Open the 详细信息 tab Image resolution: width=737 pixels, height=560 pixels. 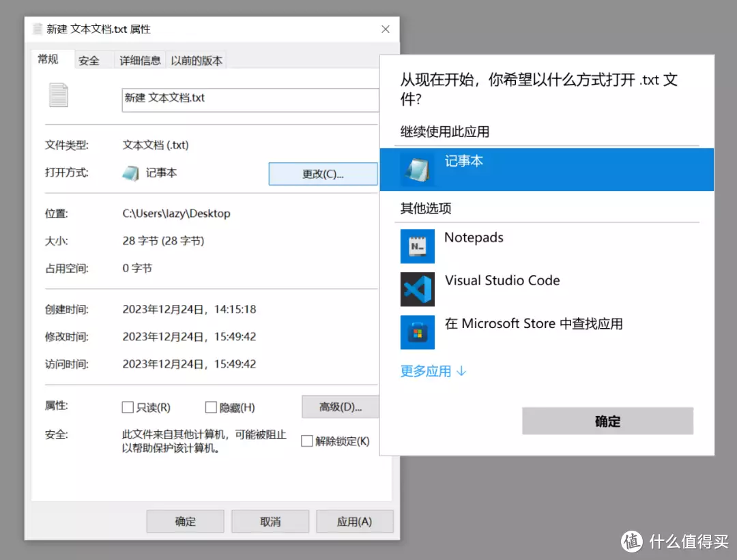[x=140, y=60]
